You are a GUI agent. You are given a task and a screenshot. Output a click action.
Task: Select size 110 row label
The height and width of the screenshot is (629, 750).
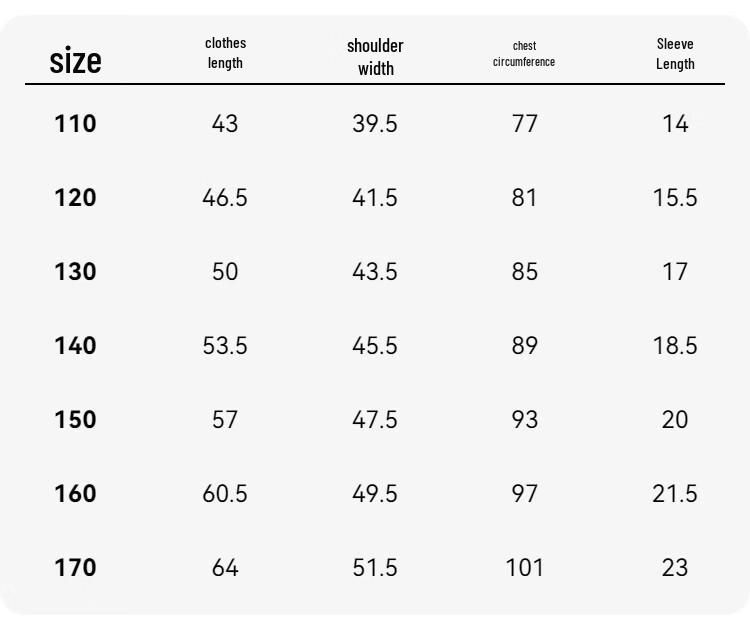tap(76, 123)
